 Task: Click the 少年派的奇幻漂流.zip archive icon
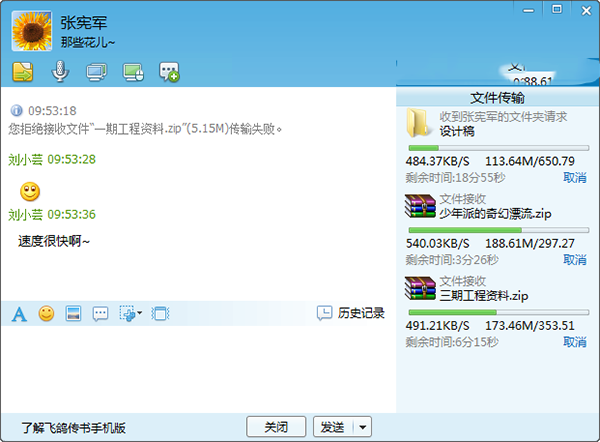tap(420, 206)
